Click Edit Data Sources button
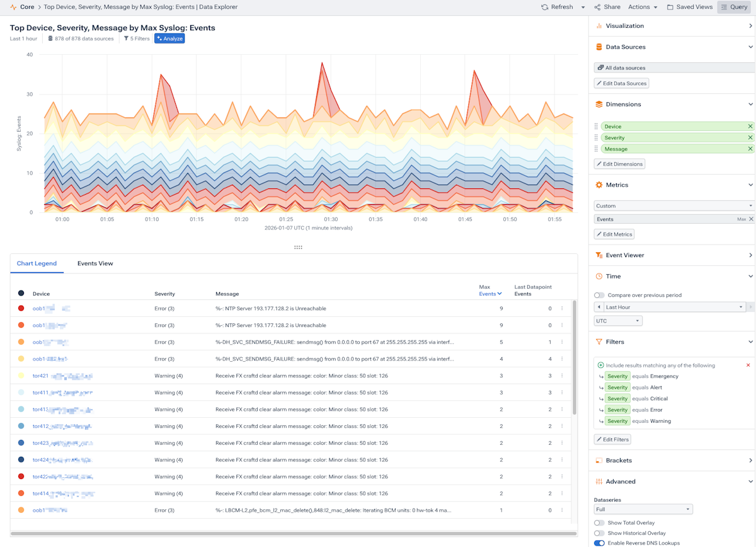756x547 pixels. (x=621, y=83)
